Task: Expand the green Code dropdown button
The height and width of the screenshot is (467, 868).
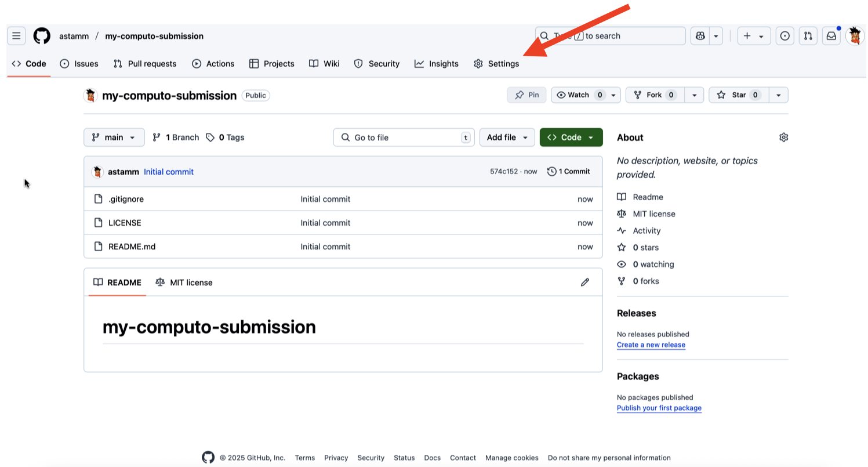Action: pos(571,137)
